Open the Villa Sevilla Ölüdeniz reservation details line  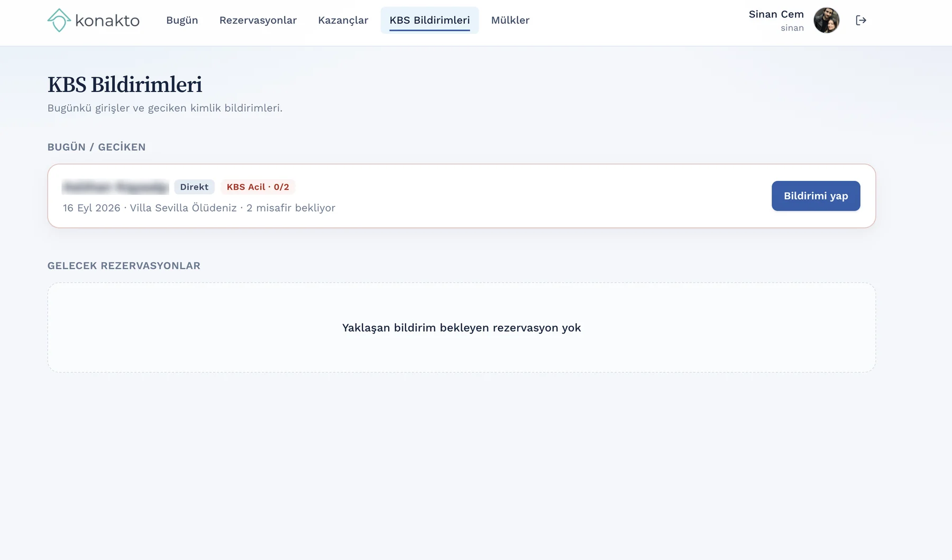199,208
